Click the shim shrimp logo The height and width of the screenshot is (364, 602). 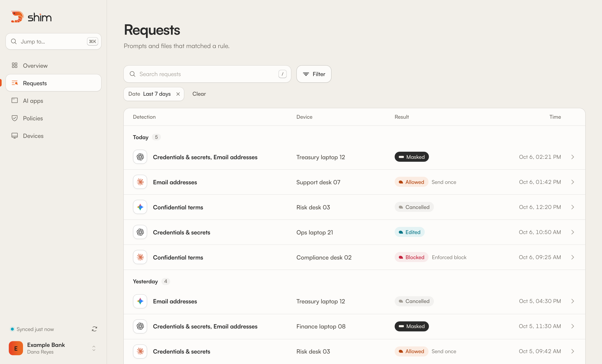pos(17,17)
